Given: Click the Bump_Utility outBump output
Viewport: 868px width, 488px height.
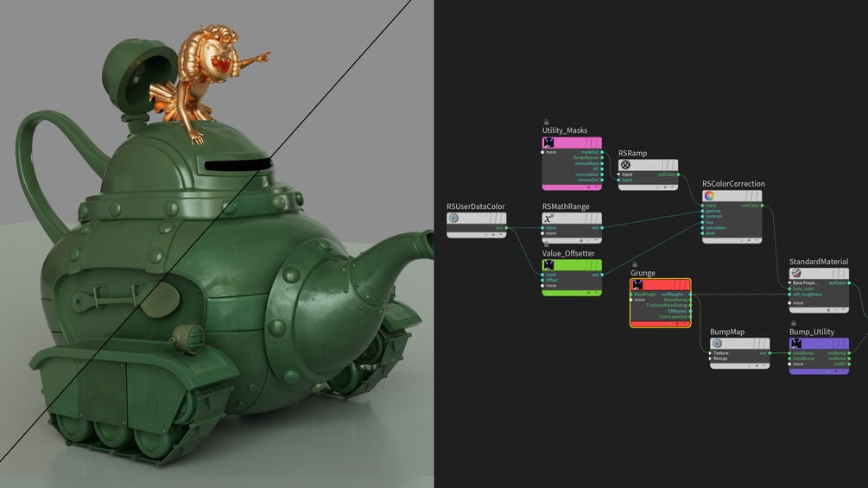Looking at the screenshot, I should [849, 353].
